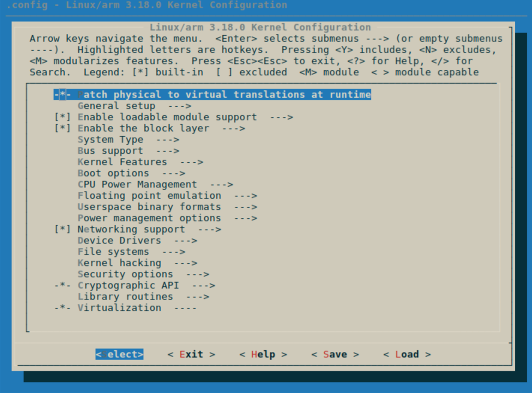Select the Virtualization entry
532x393 pixels.
(137, 308)
